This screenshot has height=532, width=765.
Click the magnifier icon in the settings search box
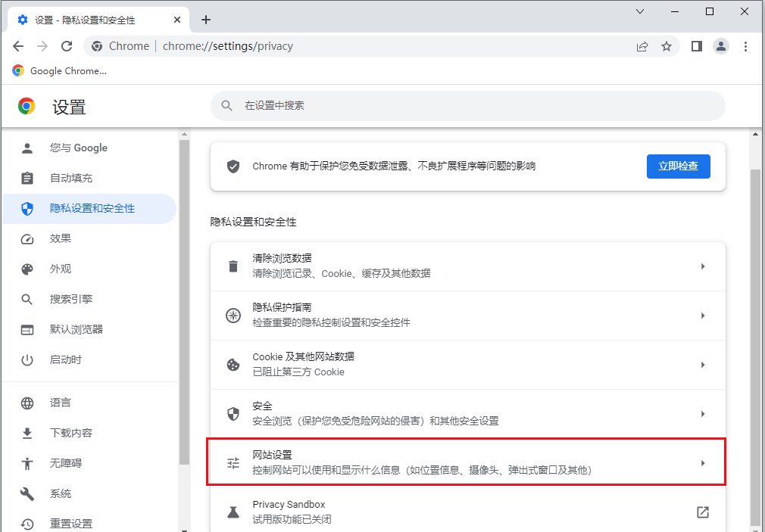click(227, 106)
